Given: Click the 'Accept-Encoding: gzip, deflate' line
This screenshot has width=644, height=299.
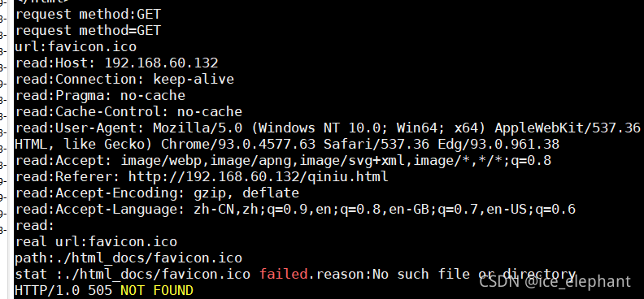Looking at the screenshot, I should (x=157, y=193).
